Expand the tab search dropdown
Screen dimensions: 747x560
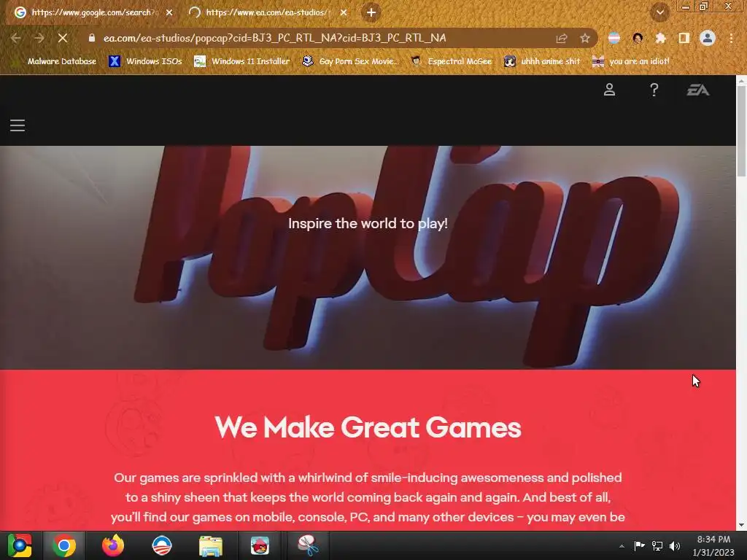(x=659, y=12)
